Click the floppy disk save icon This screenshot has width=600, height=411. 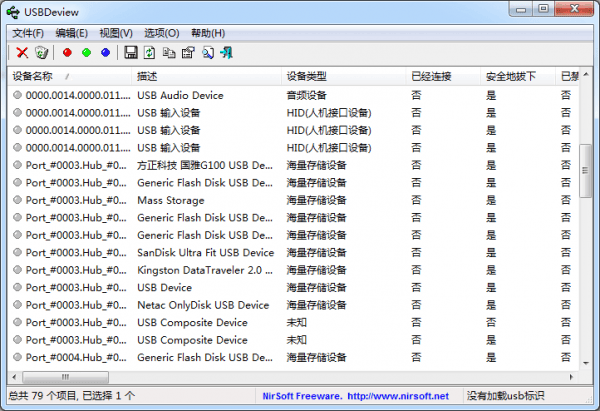131,52
